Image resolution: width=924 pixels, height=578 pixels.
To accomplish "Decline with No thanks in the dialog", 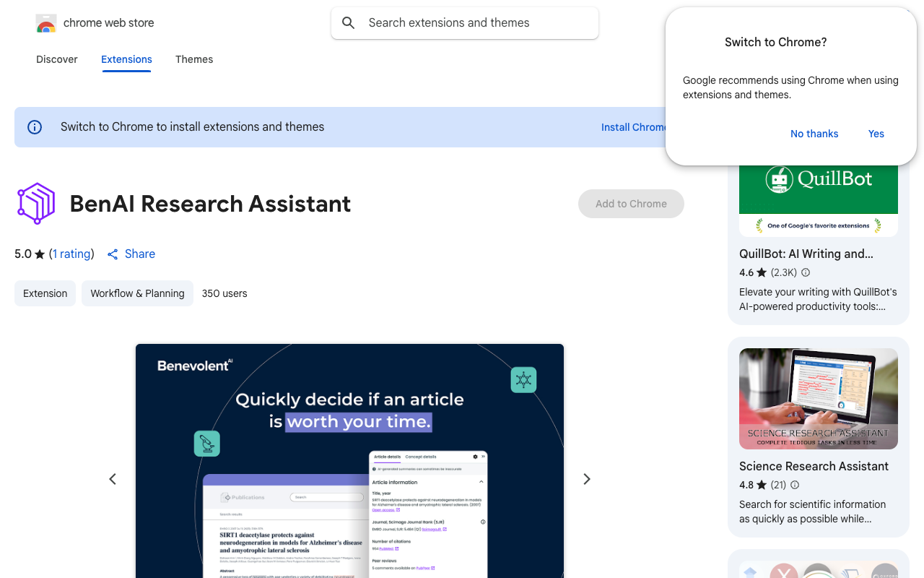I will pyautogui.click(x=814, y=134).
